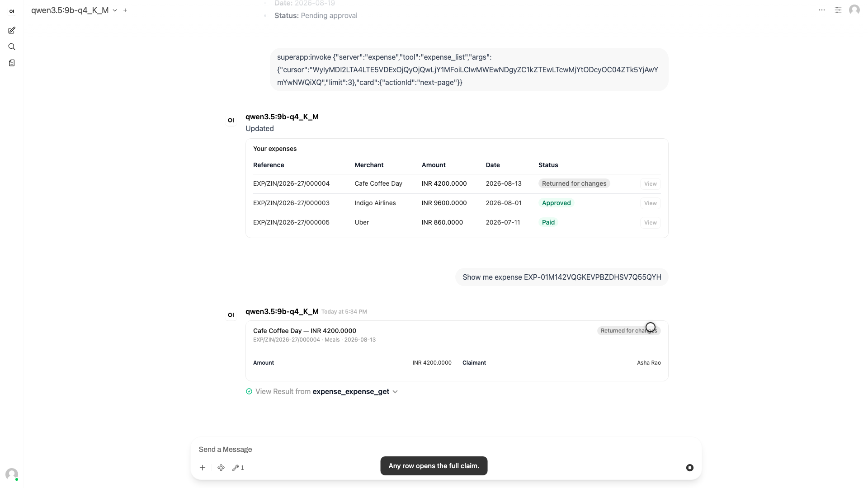Click the Send a Message input field
This screenshot has height=488, width=868.
446,449
